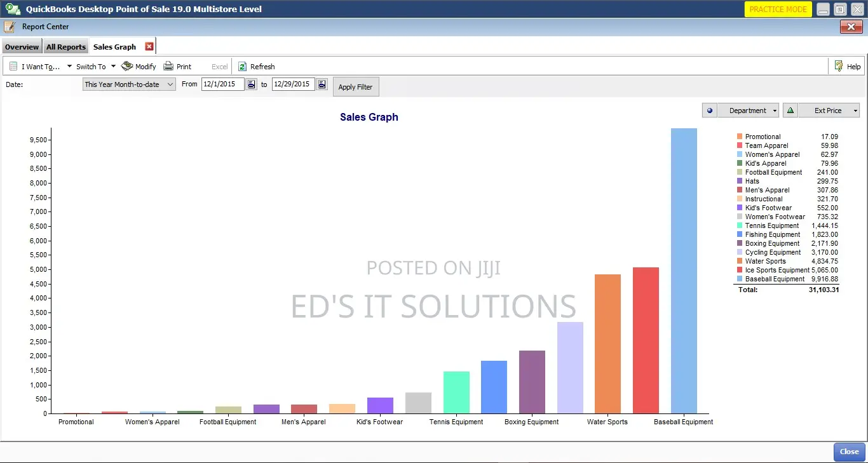The height and width of the screenshot is (463, 868).
Task: Click the Baseball Equipment legend color swatch
Action: pos(740,279)
